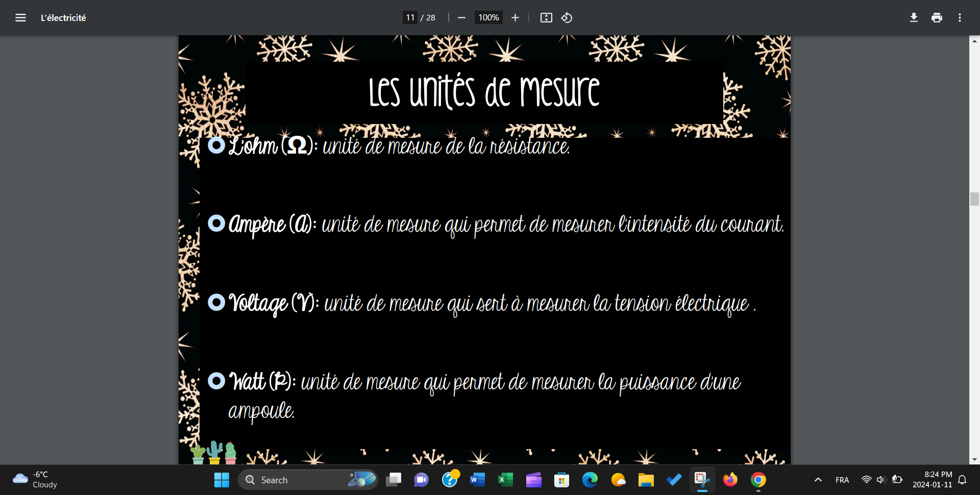Open File Explorer from taskbar
This screenshot has width=980, height=495.
point(646,480)
